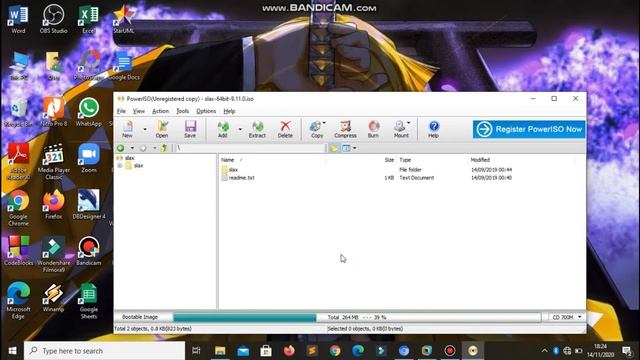Open the Tools menu
Image resolution: width=640 pixels, height=360 pixels.
pyautogui.click(x=182, y=111)
